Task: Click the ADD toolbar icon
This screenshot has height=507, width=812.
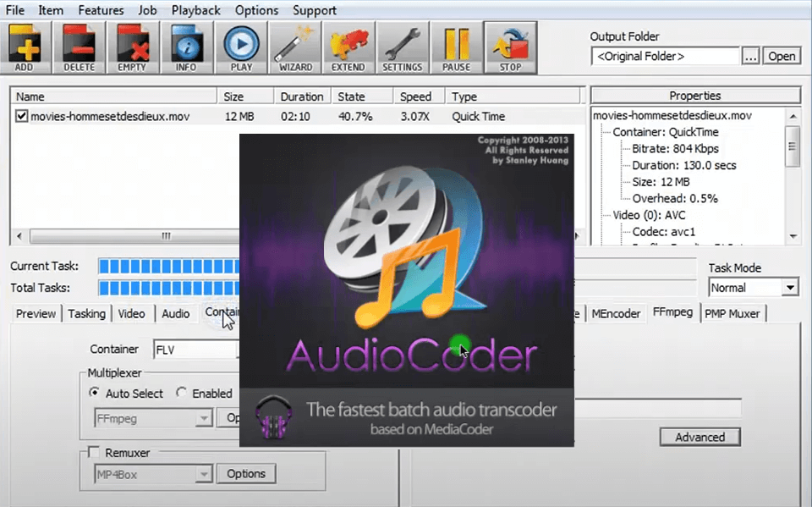Action: tap(25, 47)
